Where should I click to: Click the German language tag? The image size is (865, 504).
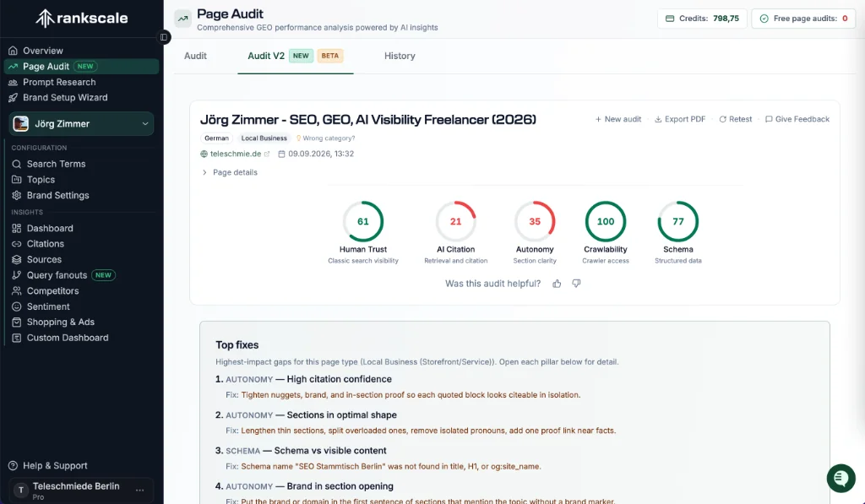216,138
